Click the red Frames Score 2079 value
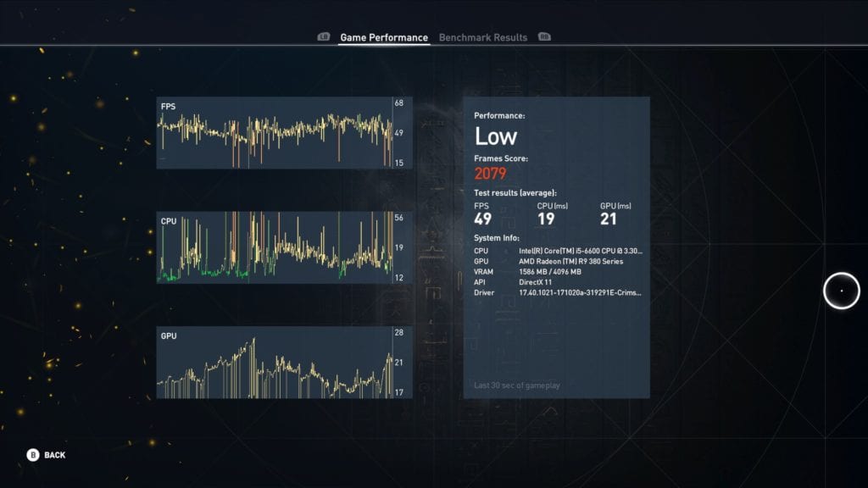 [490, 174]
